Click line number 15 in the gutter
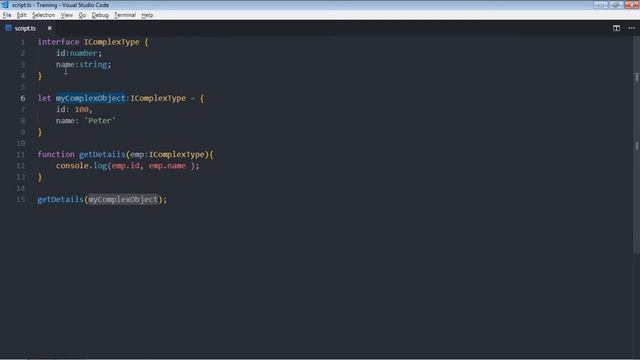The width and height of the screenshot is (640, 360). 20,200
